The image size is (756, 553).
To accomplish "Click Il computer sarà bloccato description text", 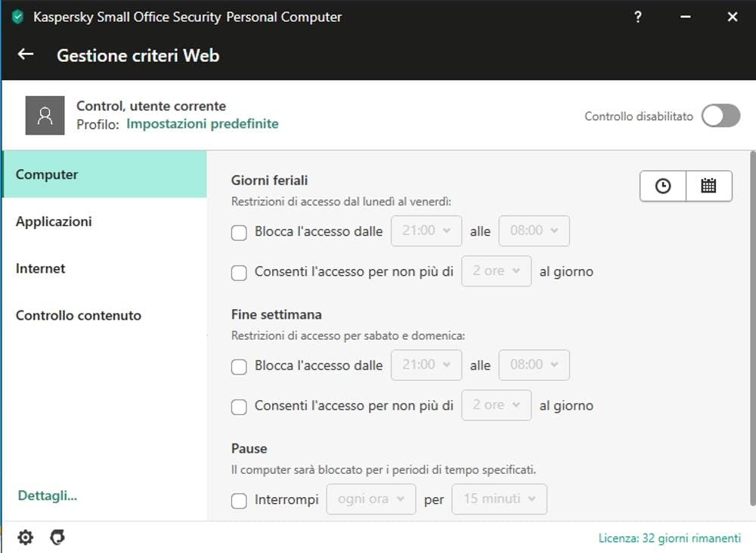I will pyautogui.click(x=384, y=470).
